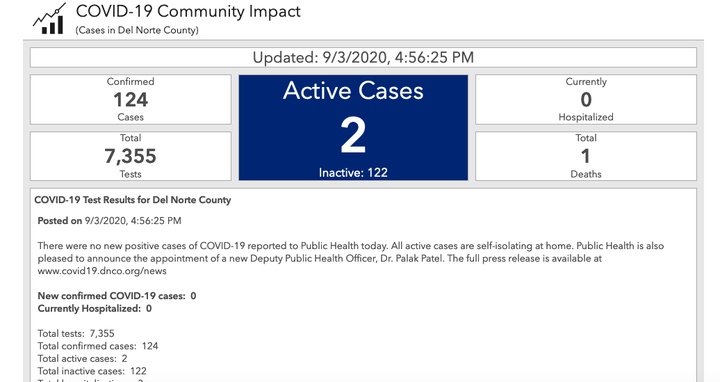Click the Inactive: 122 label
The width and height of the screenshot is (720, 382).
(x=353, y=173)
